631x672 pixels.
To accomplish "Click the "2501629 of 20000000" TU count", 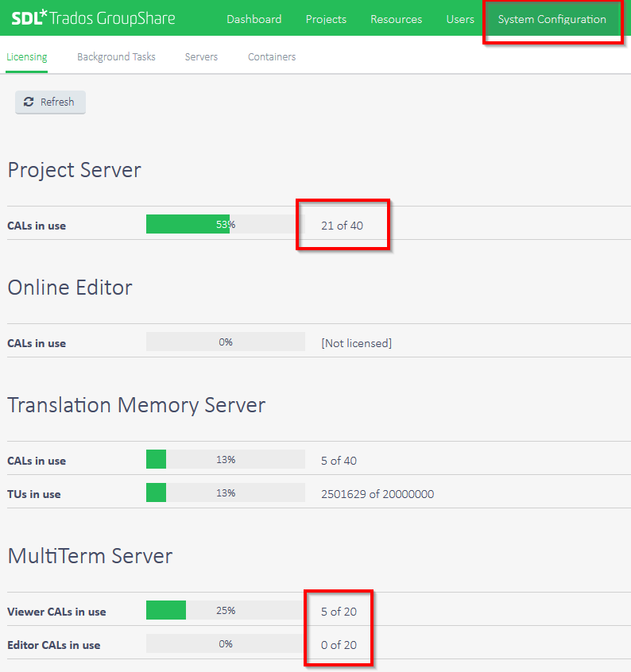I will click(377, 494).
